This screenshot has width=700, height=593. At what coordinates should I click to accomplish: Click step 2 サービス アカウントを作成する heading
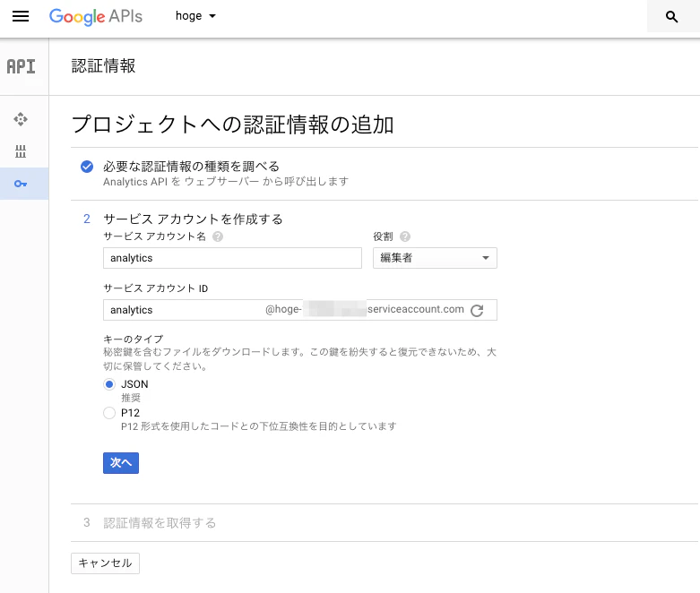pyautogui.click(x=193, y=219)
